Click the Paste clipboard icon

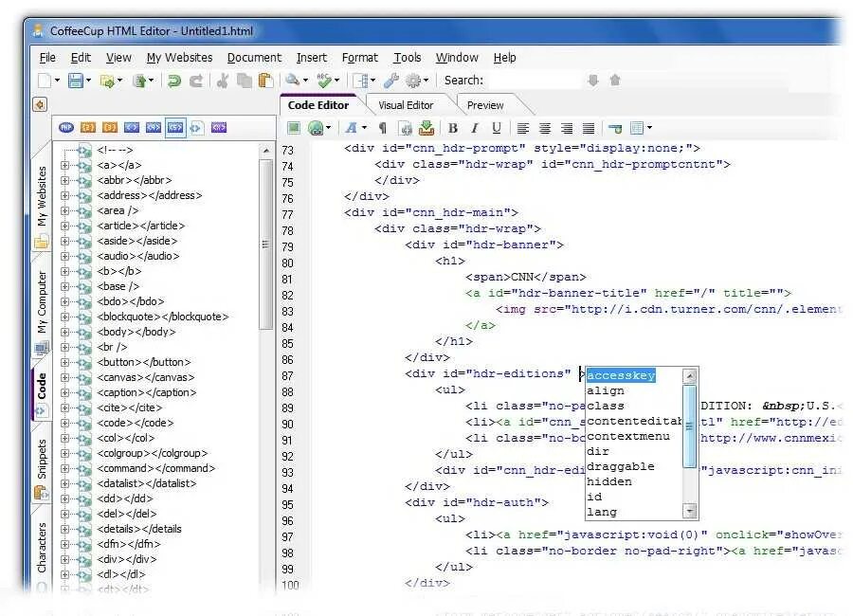[265, 82]
